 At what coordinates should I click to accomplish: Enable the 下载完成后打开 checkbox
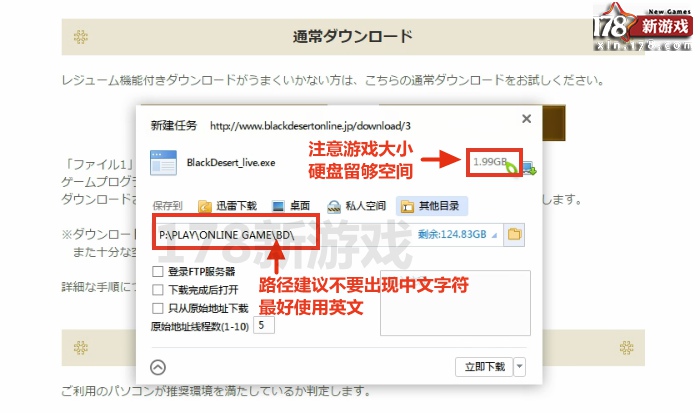[x=158, y=290]
